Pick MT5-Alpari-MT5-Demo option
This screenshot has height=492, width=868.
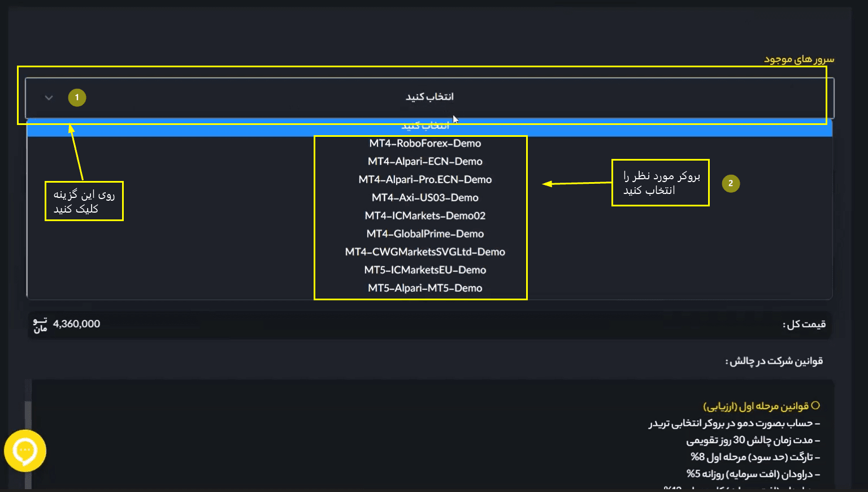425,288
